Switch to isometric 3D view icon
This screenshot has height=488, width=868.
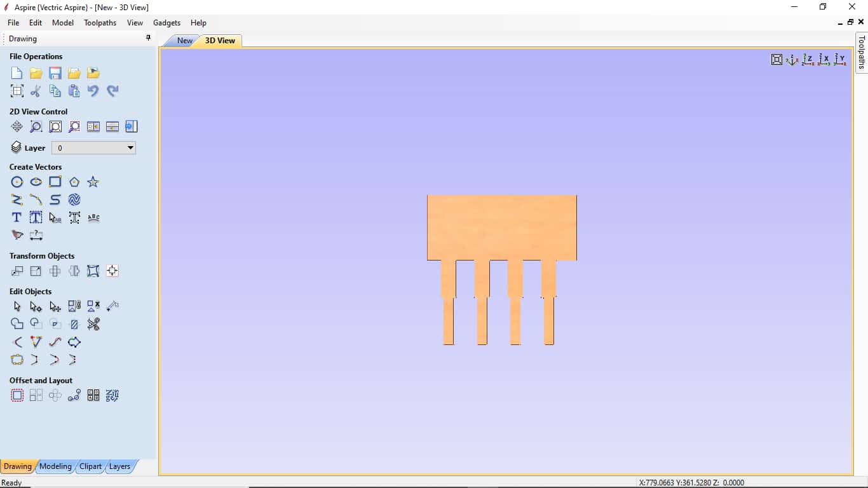(792, 60)
